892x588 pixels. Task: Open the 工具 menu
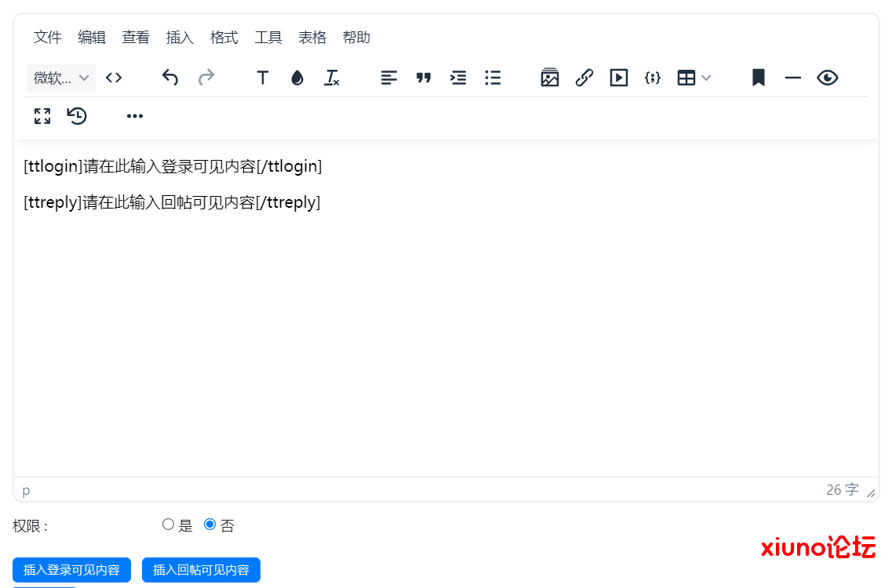(x=268, y=38)
